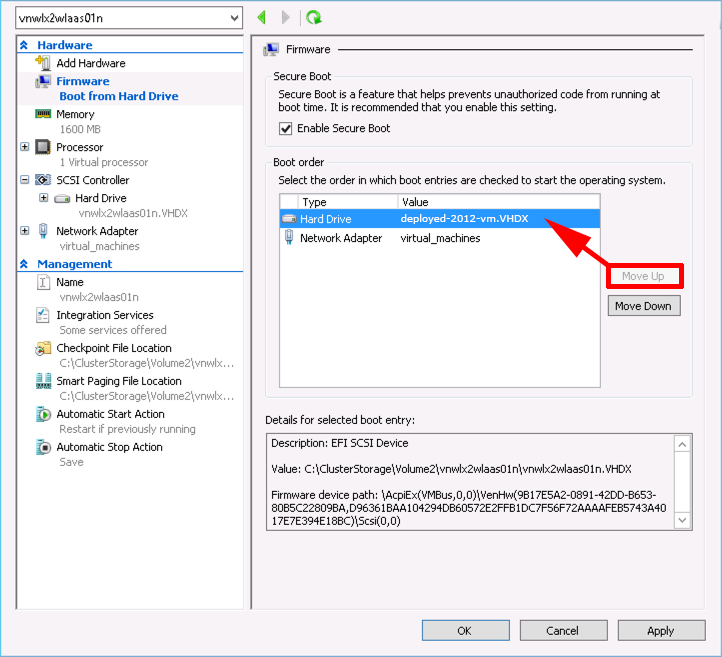
Task: Click 'vnwlx2wlaas01n.VHDX' under Hard Drive
Action: tap(133, 213)
